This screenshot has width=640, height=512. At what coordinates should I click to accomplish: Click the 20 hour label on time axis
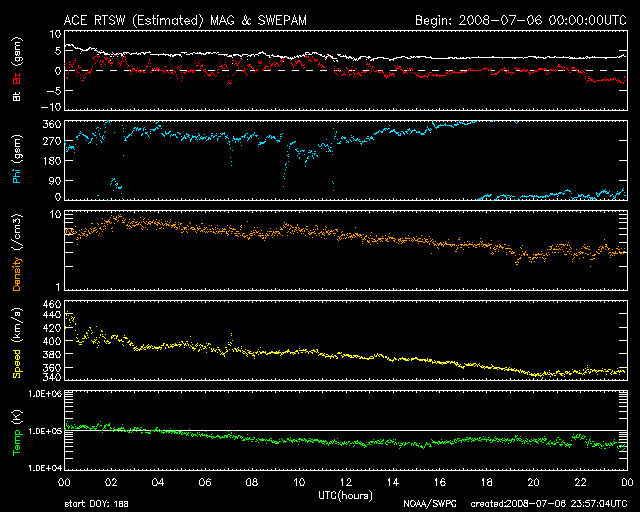tap(533, 482)
